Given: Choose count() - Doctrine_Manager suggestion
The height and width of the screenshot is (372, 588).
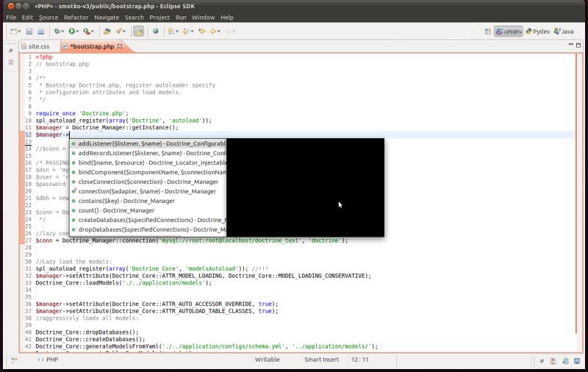Looking at the screenshot, I should click(x=148, y=210).
